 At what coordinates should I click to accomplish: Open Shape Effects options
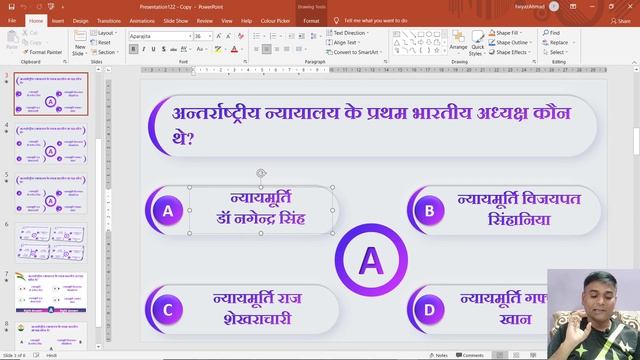tap(510, 52)
